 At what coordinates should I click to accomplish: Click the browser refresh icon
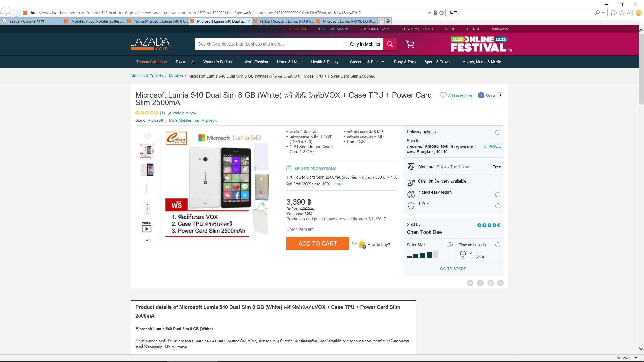(x=441, y=13)
